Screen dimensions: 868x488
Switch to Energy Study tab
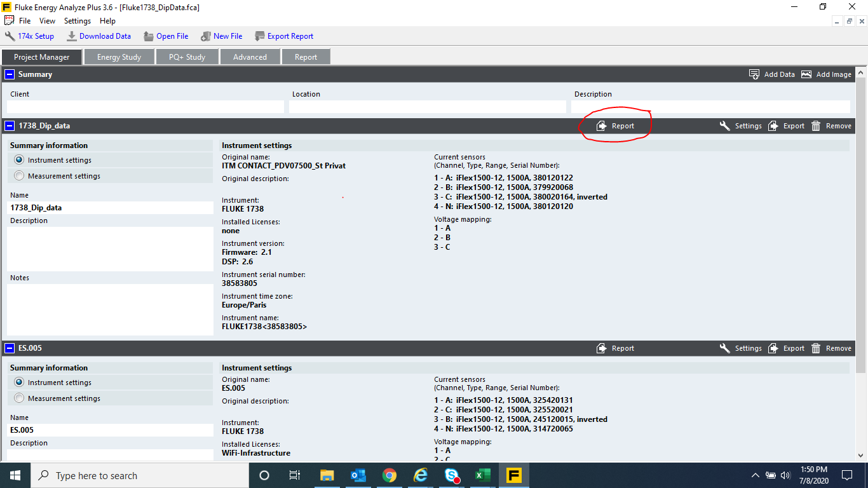click(x=119, y=57)
